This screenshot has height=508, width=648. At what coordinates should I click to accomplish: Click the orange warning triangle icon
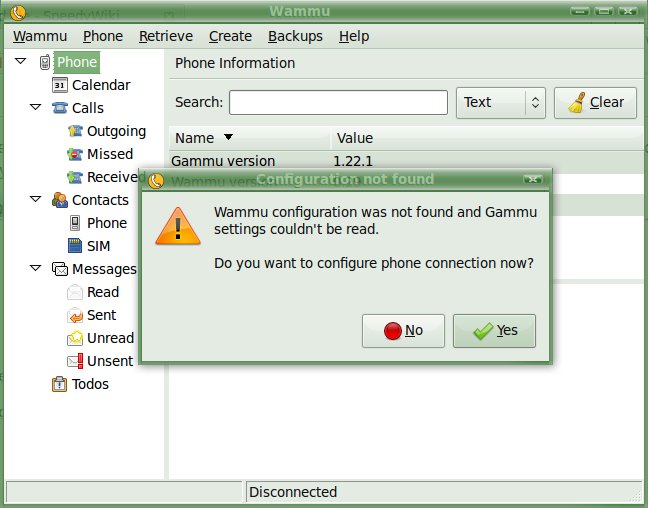178,226
